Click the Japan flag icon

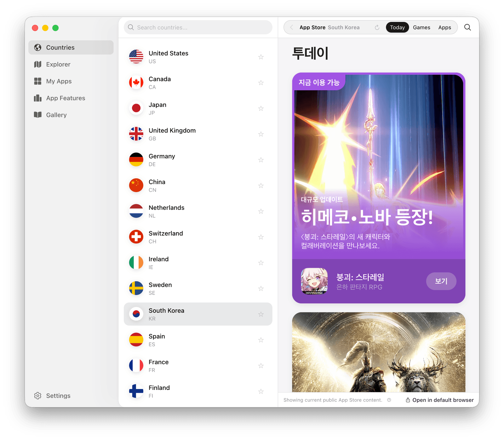tap(136, 108)
